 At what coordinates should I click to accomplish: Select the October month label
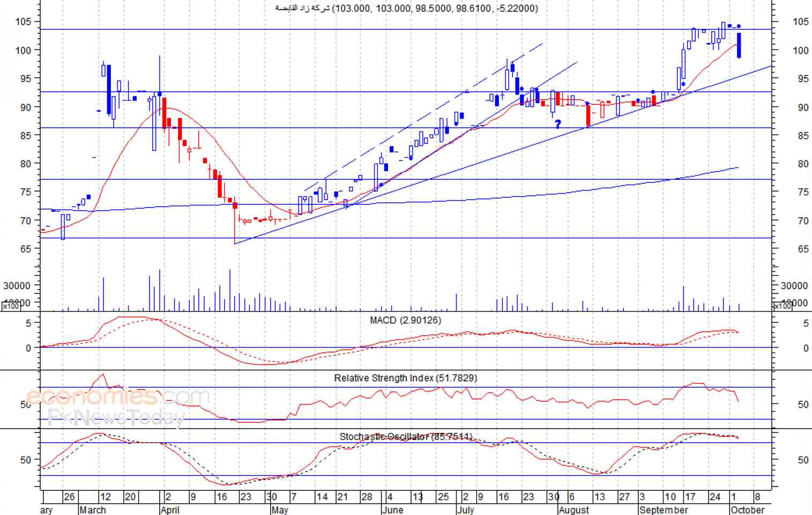tap(748, 510)
